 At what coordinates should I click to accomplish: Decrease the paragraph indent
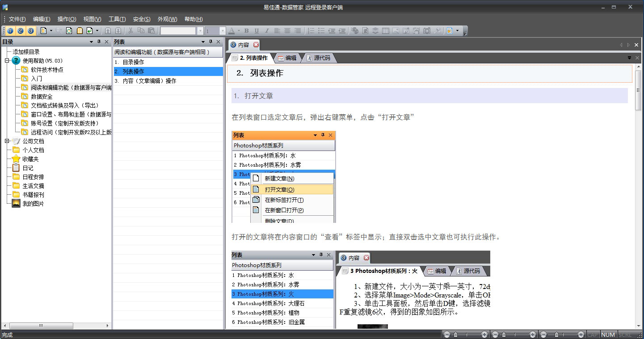point(332,31)
